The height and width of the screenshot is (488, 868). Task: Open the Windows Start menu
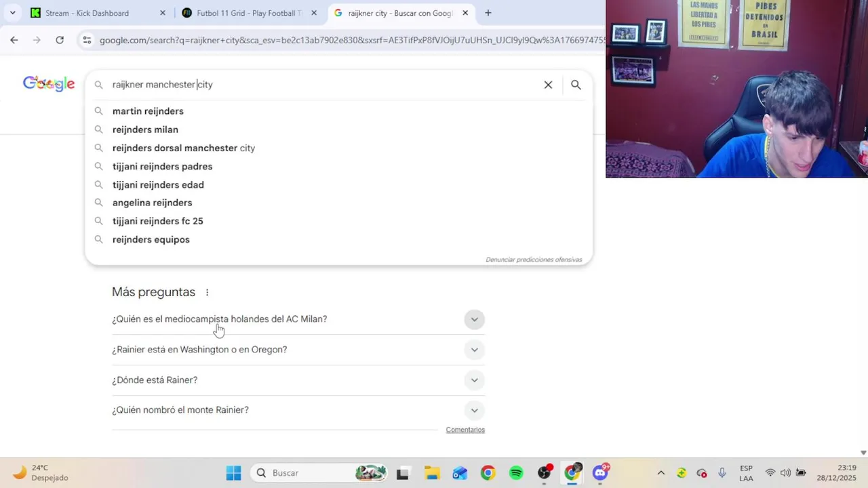click(233, 473)
